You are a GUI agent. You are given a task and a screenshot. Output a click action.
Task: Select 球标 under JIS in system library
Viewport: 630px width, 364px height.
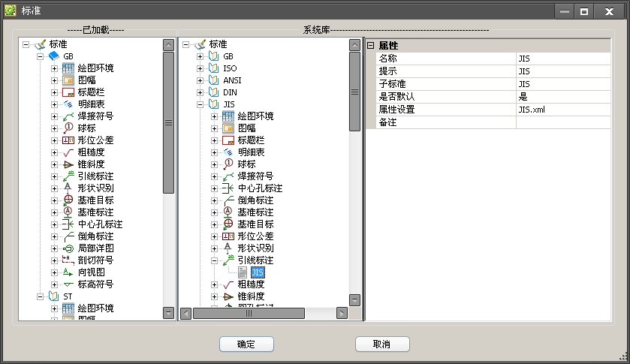[246, 164]
